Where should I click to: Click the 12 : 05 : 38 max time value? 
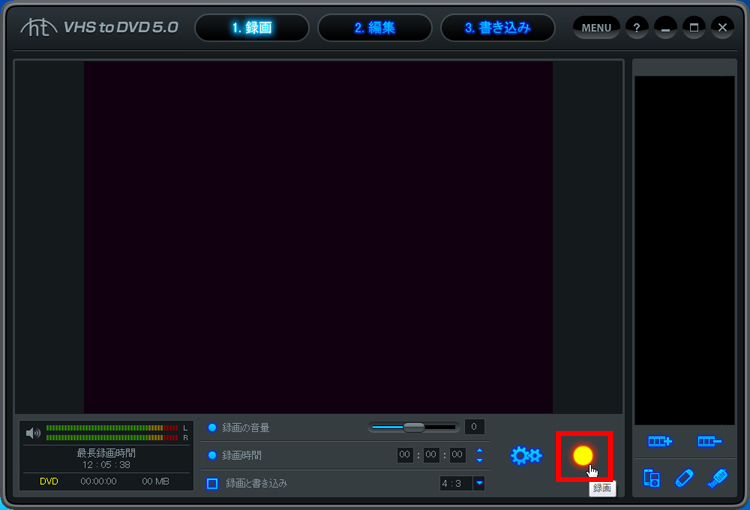pos(106,465)
